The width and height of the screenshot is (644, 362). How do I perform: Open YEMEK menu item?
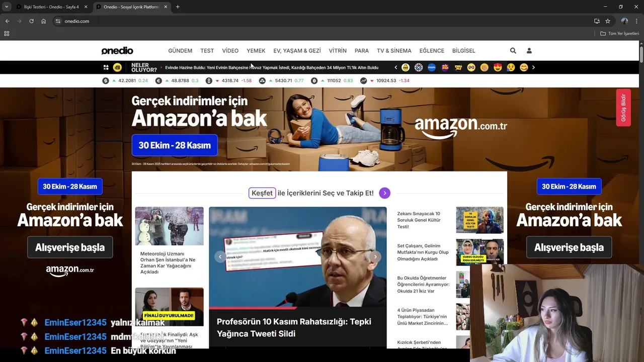coord(256,51)
